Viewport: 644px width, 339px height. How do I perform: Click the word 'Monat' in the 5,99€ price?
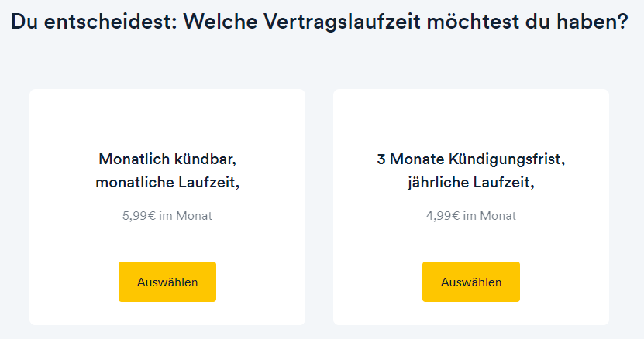coord(195,216)
